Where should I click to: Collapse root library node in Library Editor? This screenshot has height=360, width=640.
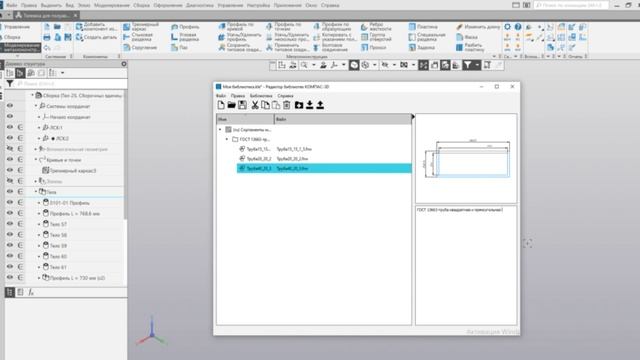coord(220,129)
